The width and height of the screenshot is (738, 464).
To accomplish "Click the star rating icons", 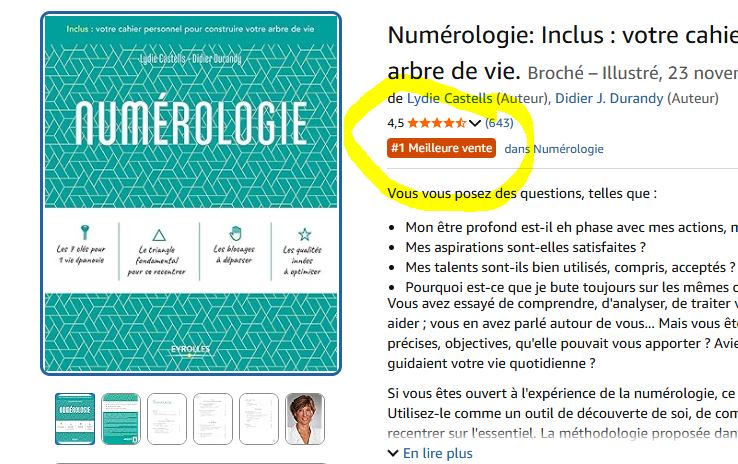I will (437, 123).
